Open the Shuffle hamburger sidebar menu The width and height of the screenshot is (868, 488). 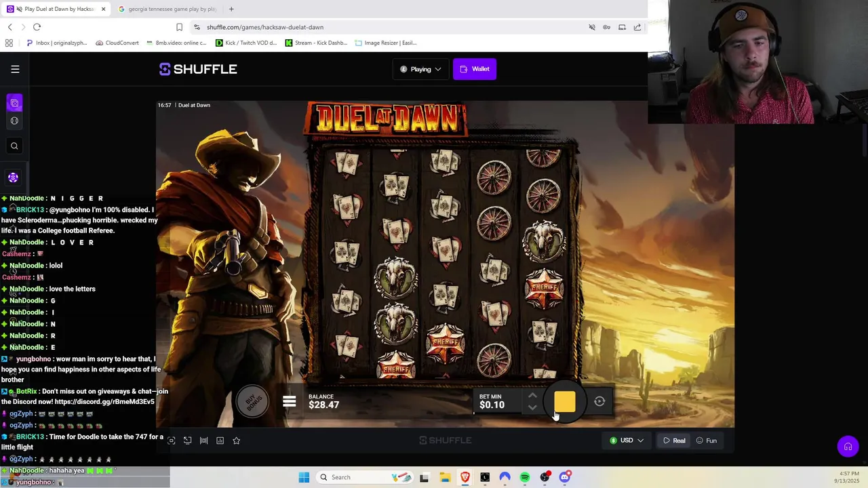[15, 69]
